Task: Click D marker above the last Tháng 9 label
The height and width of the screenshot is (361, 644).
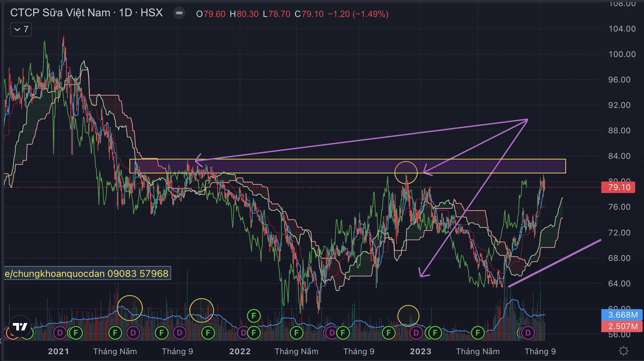Action: [528, 333]
